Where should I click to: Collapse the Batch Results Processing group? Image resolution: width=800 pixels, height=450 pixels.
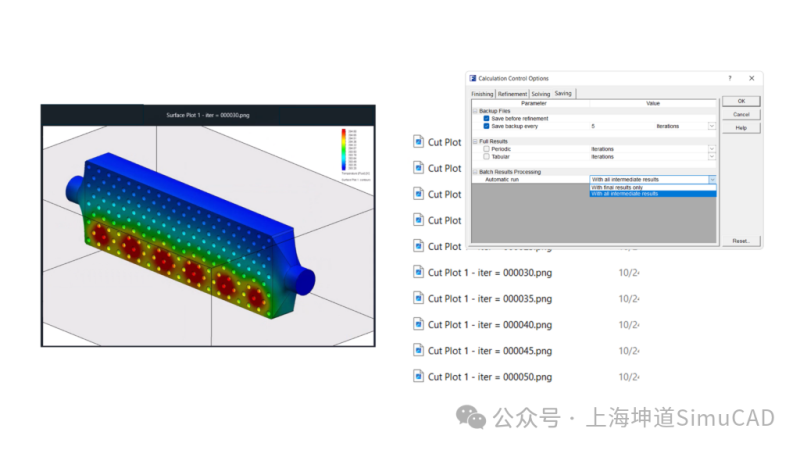475,172
